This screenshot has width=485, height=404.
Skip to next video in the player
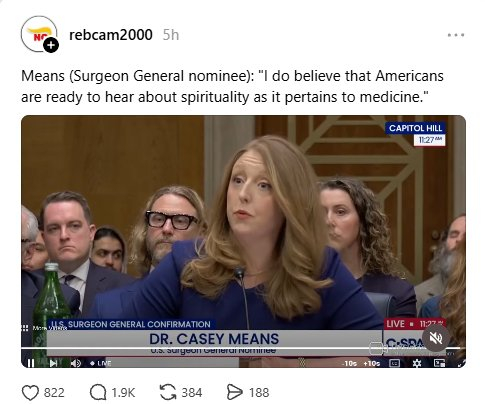pos(53,363)
